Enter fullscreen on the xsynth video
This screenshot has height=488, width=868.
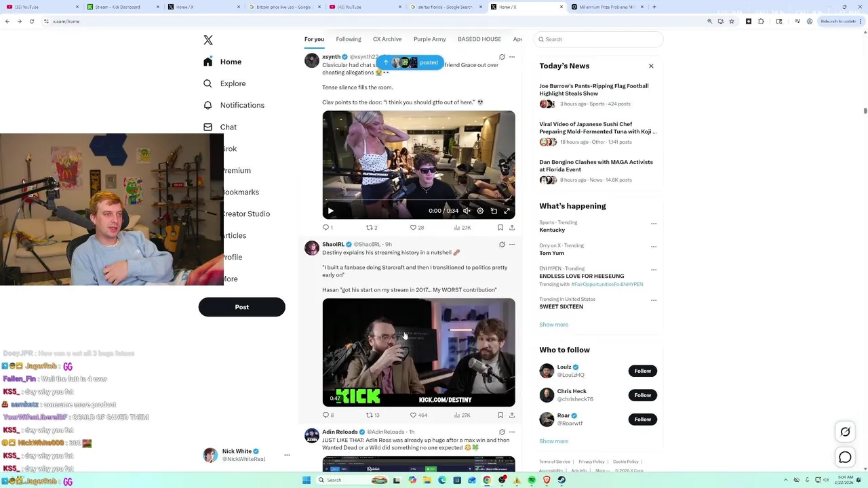point(507,211)
